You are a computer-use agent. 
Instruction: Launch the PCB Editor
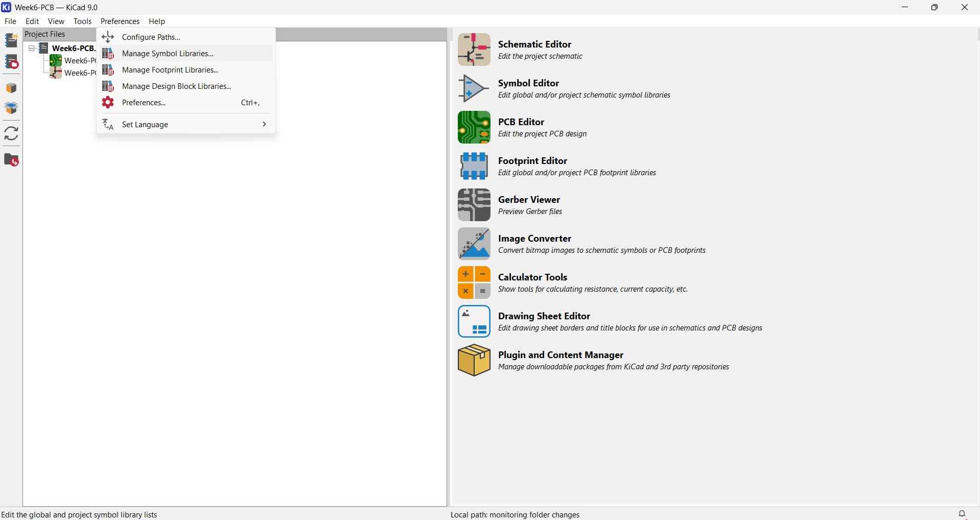[x=521, y=127]
